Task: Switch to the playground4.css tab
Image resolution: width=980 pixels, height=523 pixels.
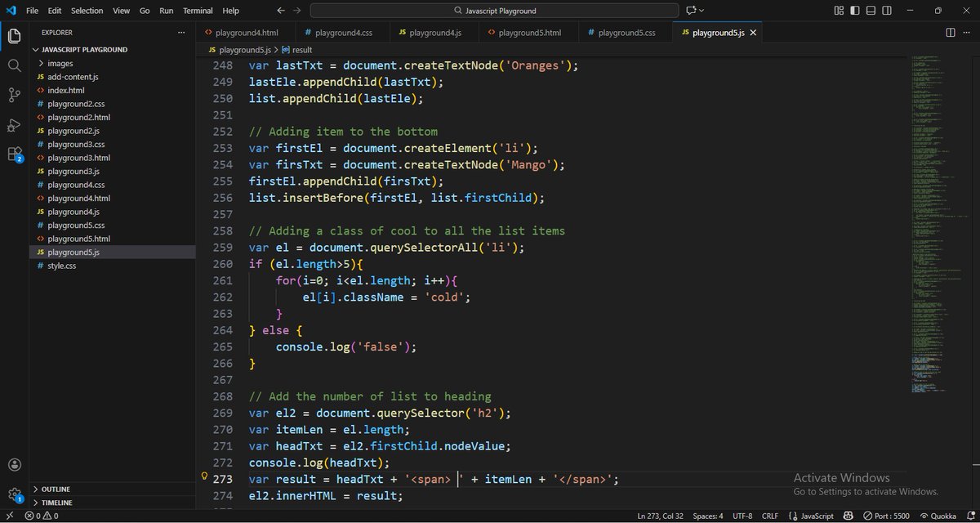Action: click(x=343, y=33)
